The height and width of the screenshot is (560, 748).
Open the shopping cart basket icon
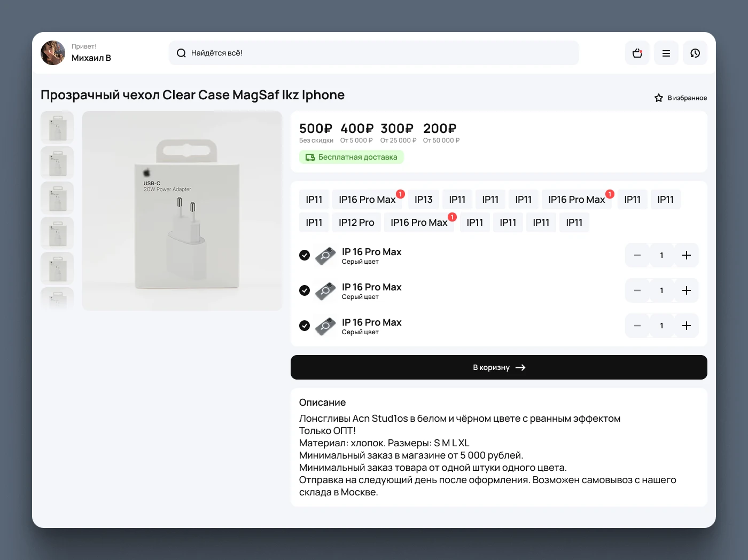click(x=637, y=53)
